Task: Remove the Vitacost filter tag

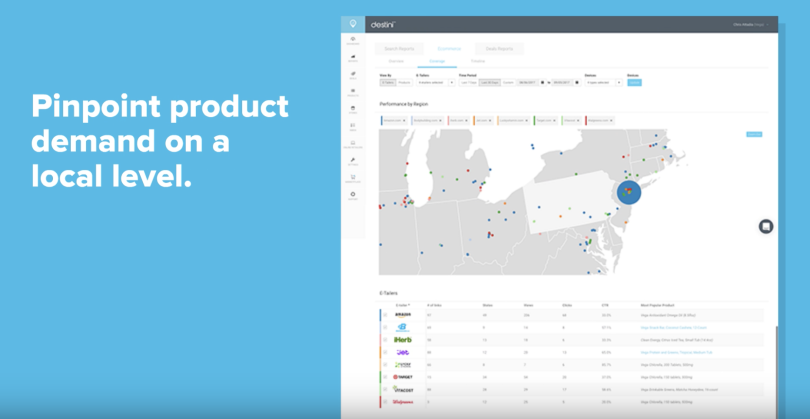Action: [x=579, y=120]
